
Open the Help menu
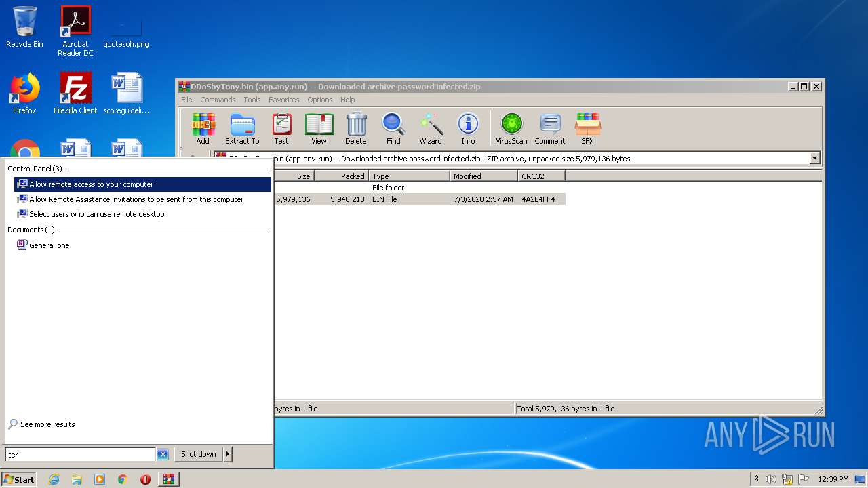click(x=348, y=100)
